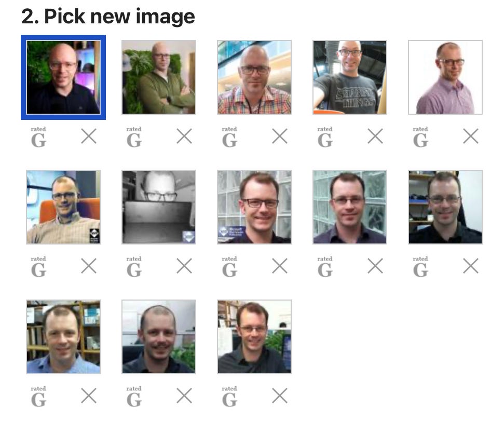Click the rated G label under the black-and-white photo
Image resolution: width=504 pixels, height=421 pixels.
pos(134,266)
